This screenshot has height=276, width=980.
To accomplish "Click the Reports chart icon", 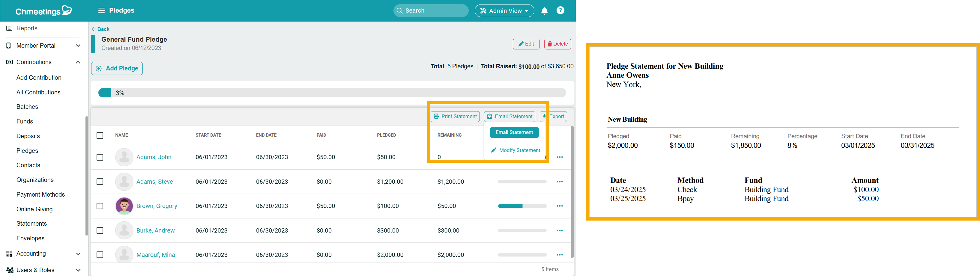I will tap(9, 28).
